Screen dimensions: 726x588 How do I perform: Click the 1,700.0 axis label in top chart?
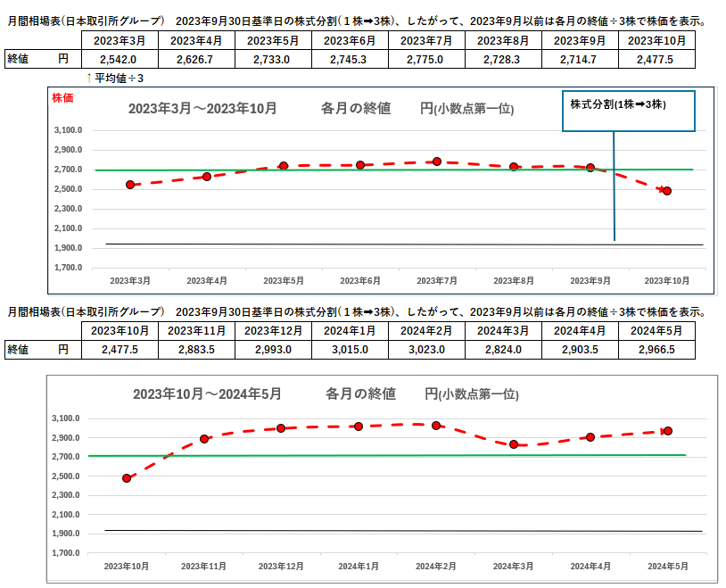click(68, 268)
